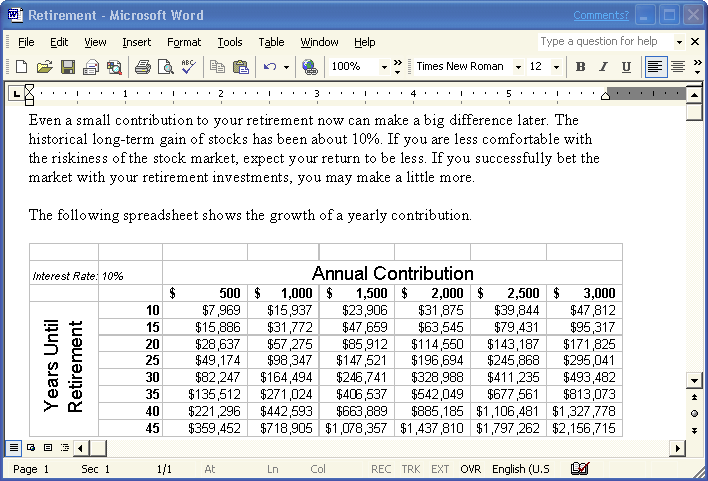708x481 pixels.
Task: Click the Print icon in the toolbar
Action: (x=142, y=67)
